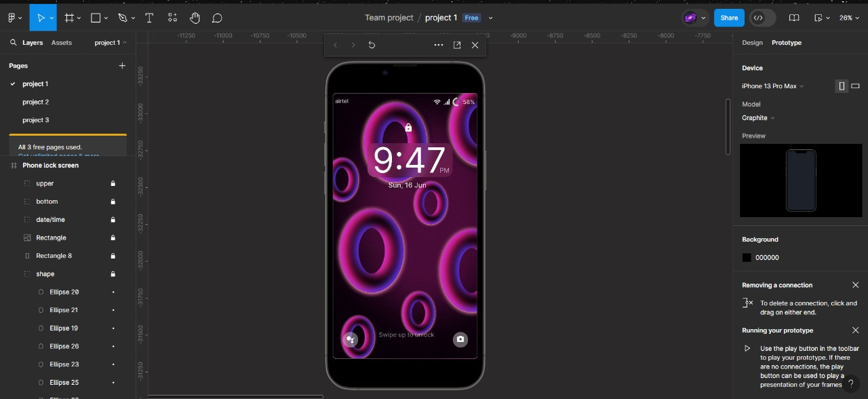868x399 pixels.
Task: Click the black background color swatch
Action: [746, 257]
